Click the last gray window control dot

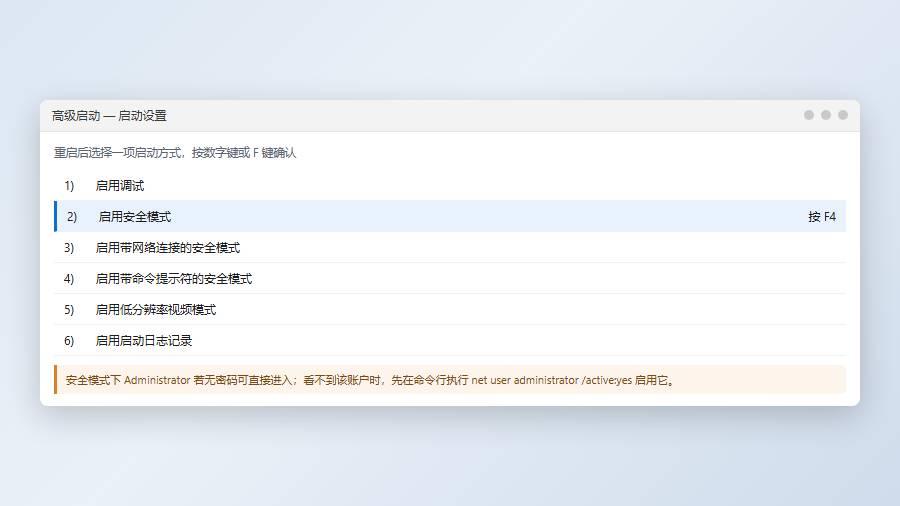tap(843, 115)
